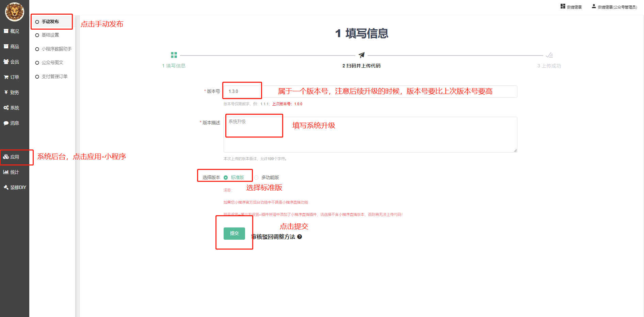644x317 pixels.
Task: Click help icon beside 审核驳回调整方法
Action: point(300,237)
